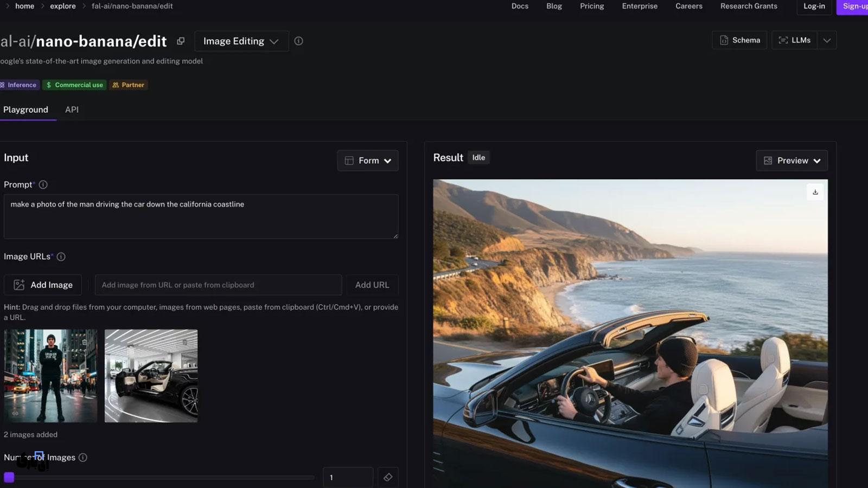Click the Log-in button
The height and width of the screenshot is (488, 868).
[814, 6]
